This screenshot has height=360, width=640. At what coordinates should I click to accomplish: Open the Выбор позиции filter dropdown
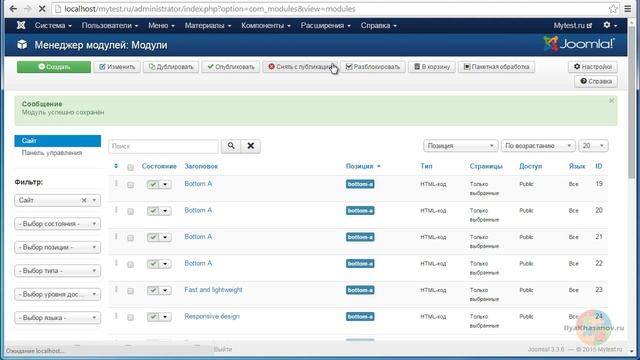58,247
